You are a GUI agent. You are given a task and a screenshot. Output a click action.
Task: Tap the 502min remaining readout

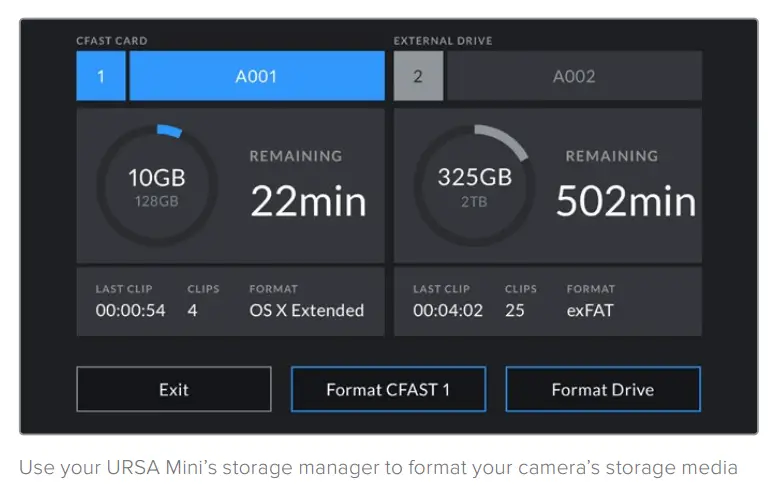tap(625, 202)
